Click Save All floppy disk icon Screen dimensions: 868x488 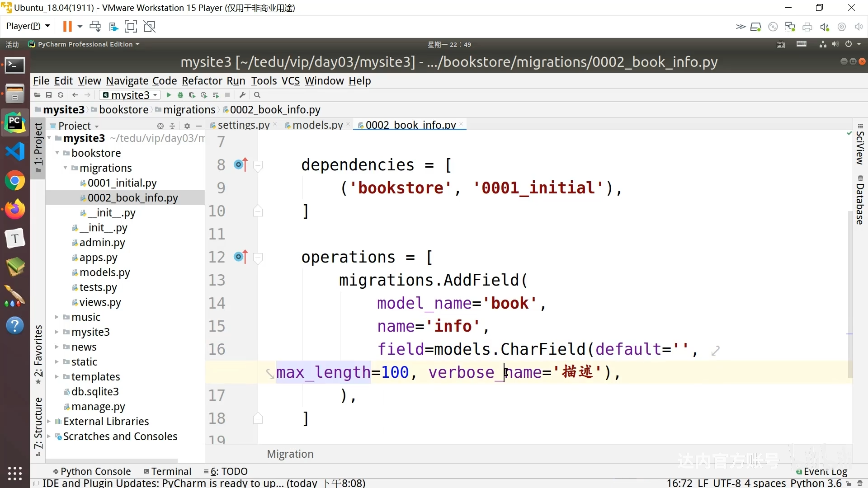pos(49,95)
